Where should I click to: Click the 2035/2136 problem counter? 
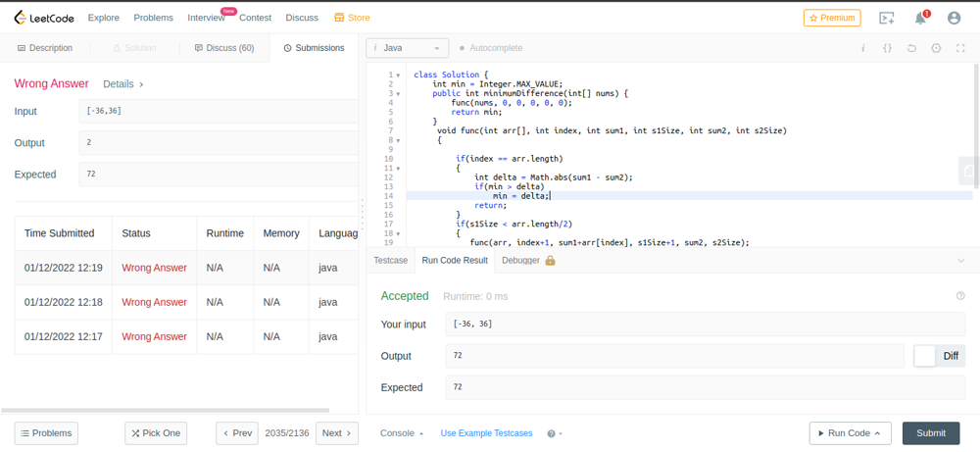(287, 433)
